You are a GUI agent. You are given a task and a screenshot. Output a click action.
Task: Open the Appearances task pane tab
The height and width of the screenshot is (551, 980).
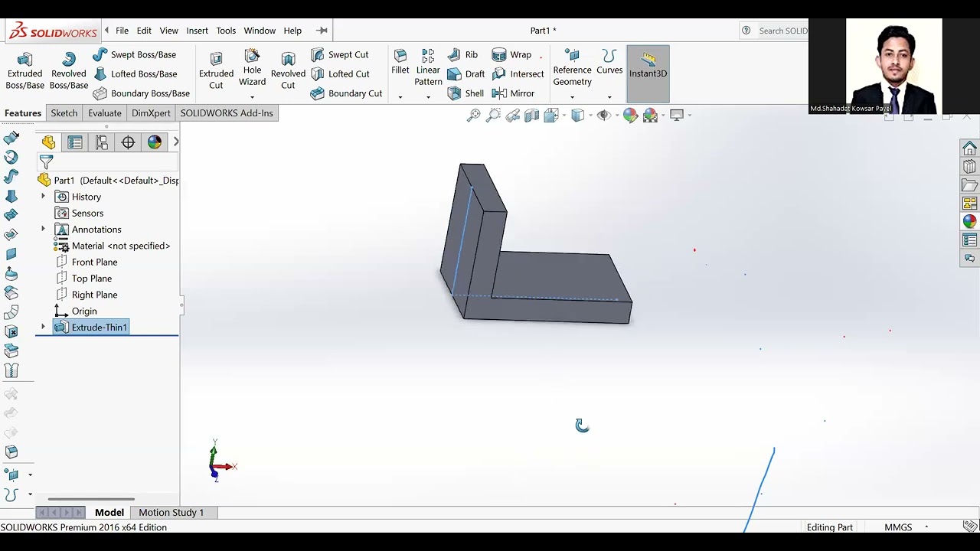pos(970,222)
